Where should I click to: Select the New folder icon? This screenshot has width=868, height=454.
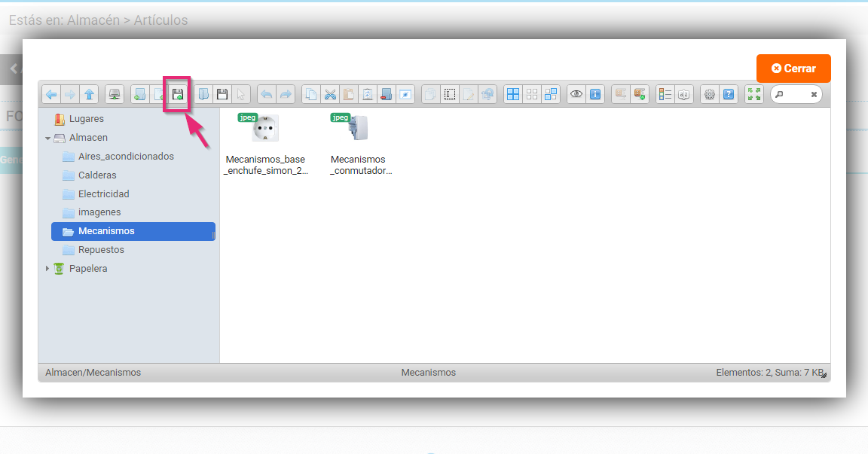139,94
